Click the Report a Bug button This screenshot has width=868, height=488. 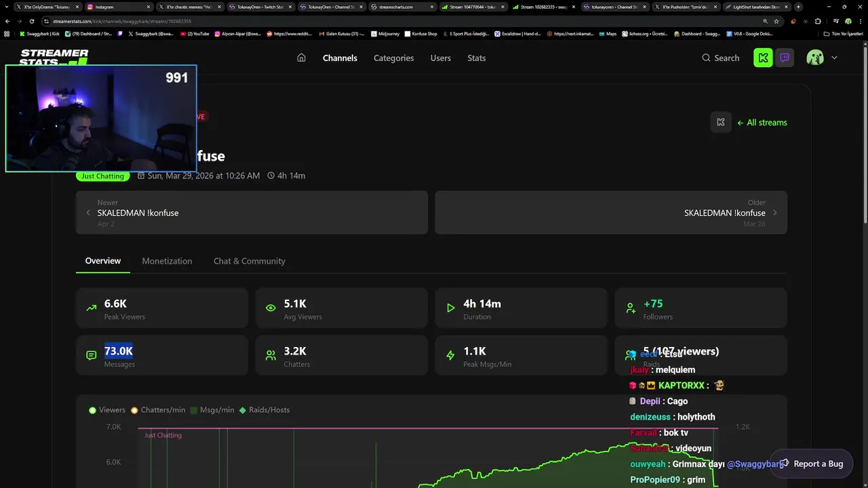[811, 464]
